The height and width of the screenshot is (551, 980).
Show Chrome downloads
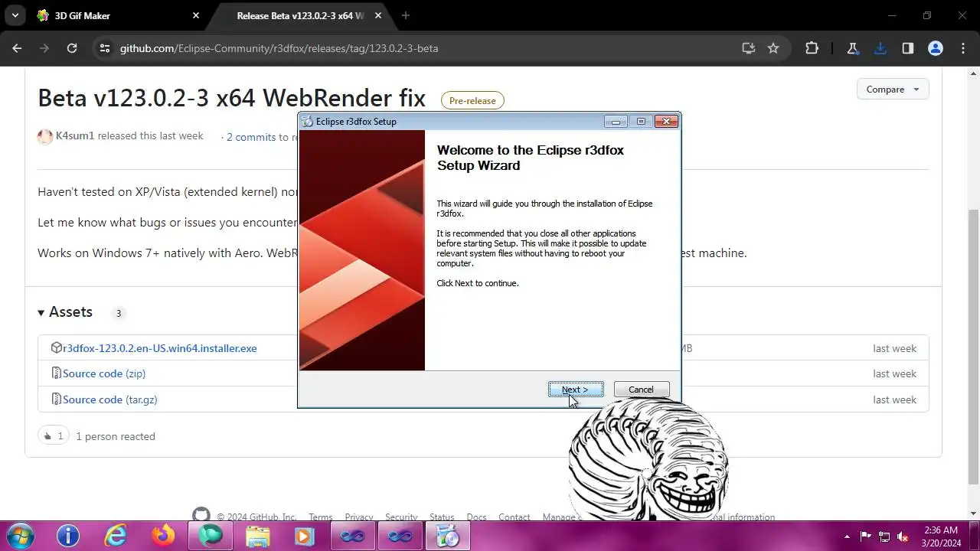(x=880, y=48)
